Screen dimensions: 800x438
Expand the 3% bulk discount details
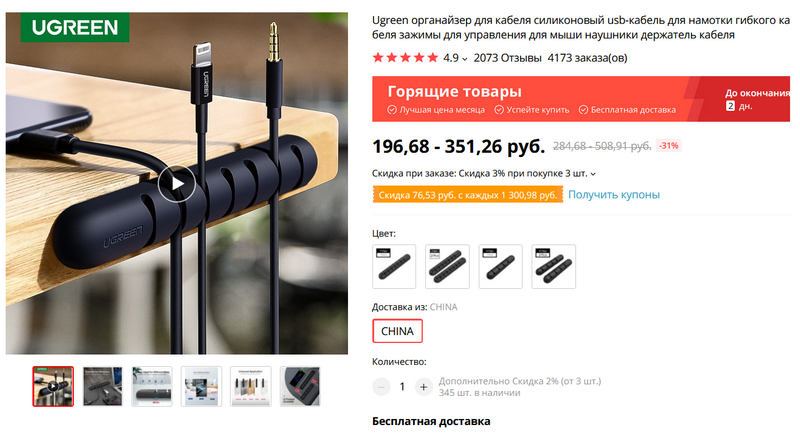tap(593, 174)
